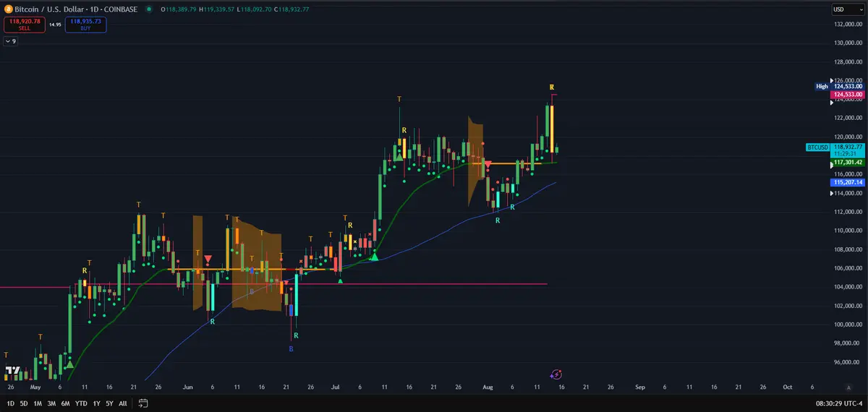The width and height of the screenshot is (868, 412).
Task: Select the 1Y time range
Action: coord(96,403)
